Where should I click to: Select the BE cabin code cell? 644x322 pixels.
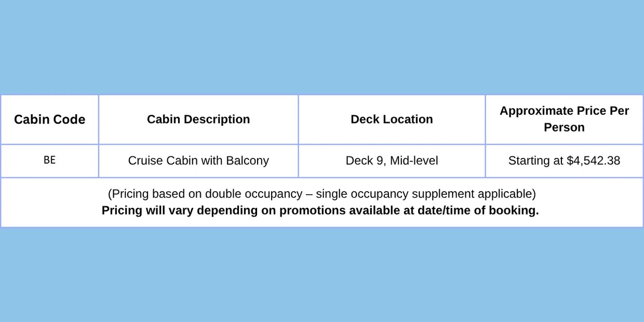[49, 160]
